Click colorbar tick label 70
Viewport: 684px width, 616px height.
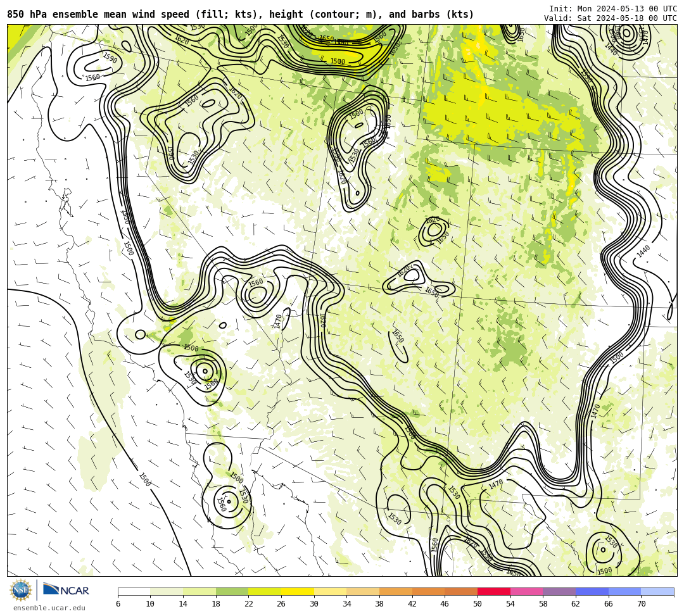coord(641,604)
